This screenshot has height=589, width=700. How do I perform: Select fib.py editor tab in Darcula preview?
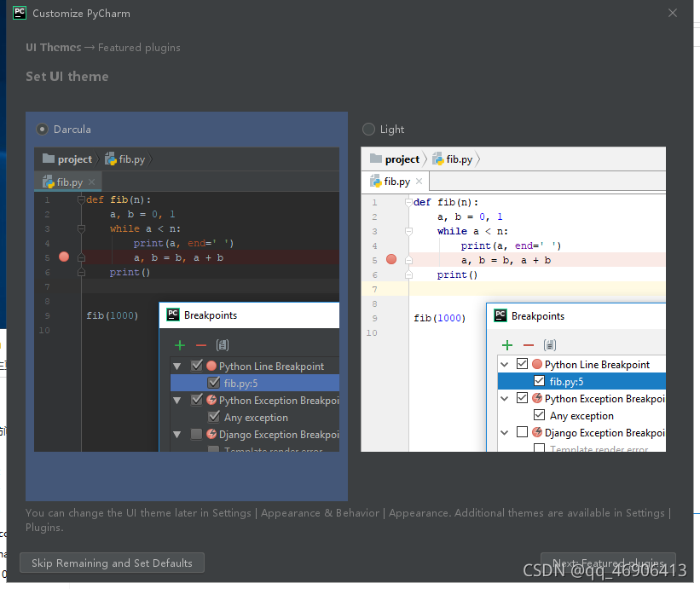68,182
